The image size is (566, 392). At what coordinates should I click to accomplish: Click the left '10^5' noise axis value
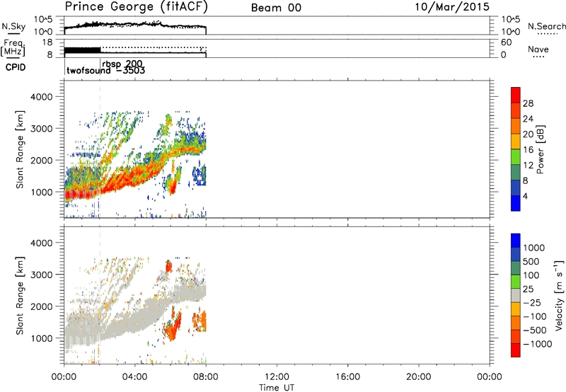43,19
